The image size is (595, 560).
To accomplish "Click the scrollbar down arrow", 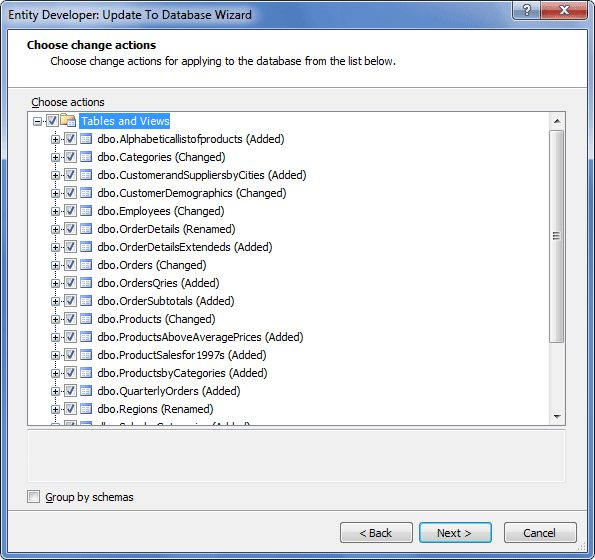I will click(557, 417).
